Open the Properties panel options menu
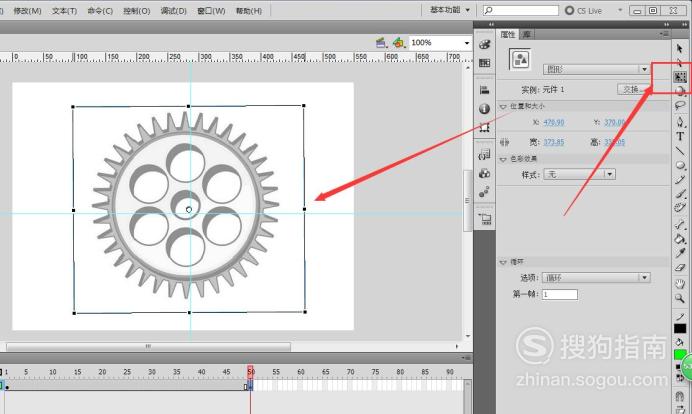 point(665,34)
